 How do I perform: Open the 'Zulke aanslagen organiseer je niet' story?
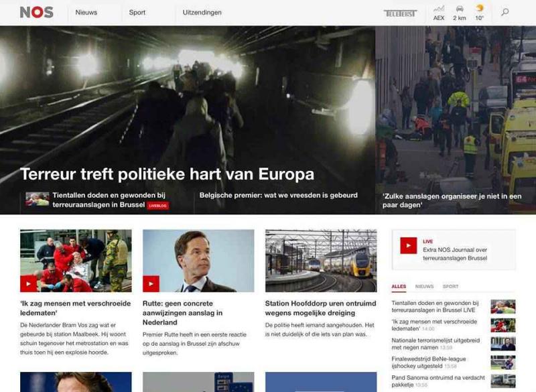452,200
